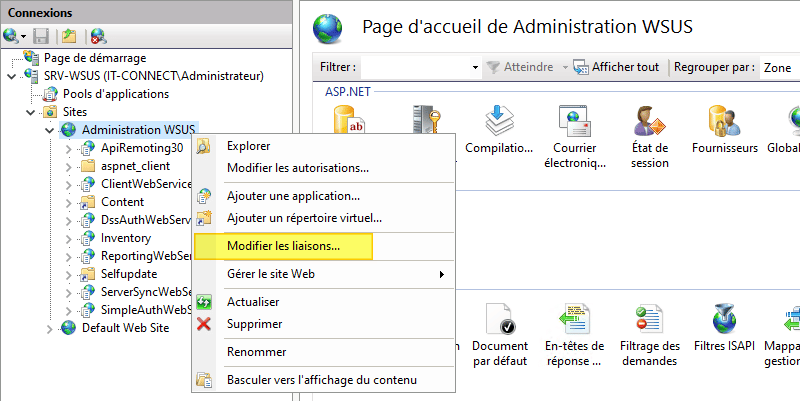Viewport: 800px width, 401px height.
Task: Select Ajouter une application menu entry
Action: pyautogui.click(x=293, y=196)
